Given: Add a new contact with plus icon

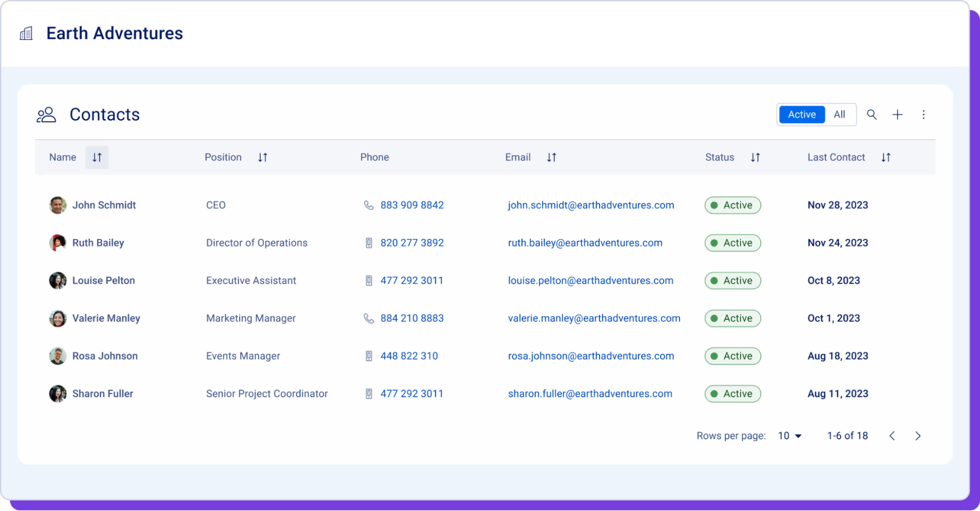Looking at the screenshot, I should tap(897, 114).
